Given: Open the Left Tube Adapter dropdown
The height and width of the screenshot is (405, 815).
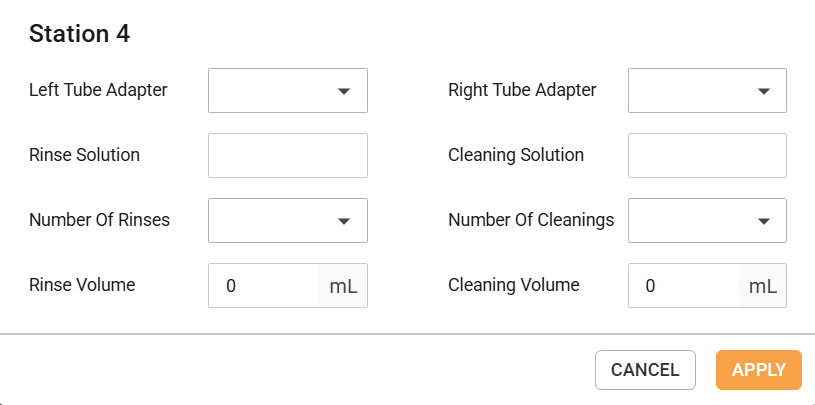Looking at the screenshot, I should point(287,90).
